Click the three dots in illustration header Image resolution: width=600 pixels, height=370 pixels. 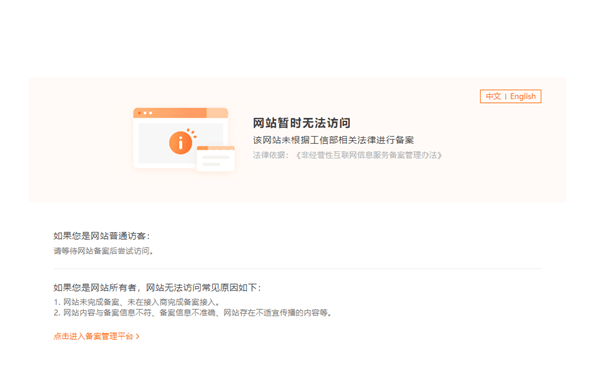click(x=145, y=113)
